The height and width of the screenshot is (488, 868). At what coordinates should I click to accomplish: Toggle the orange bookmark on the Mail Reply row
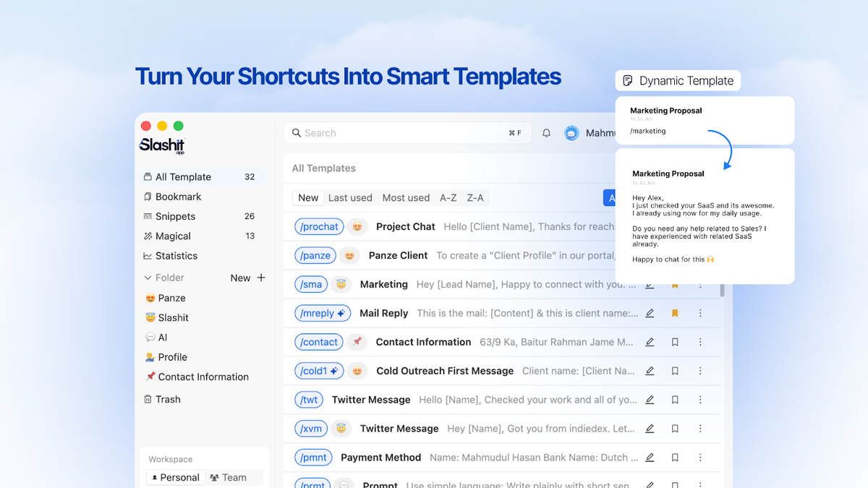[675, 313]
